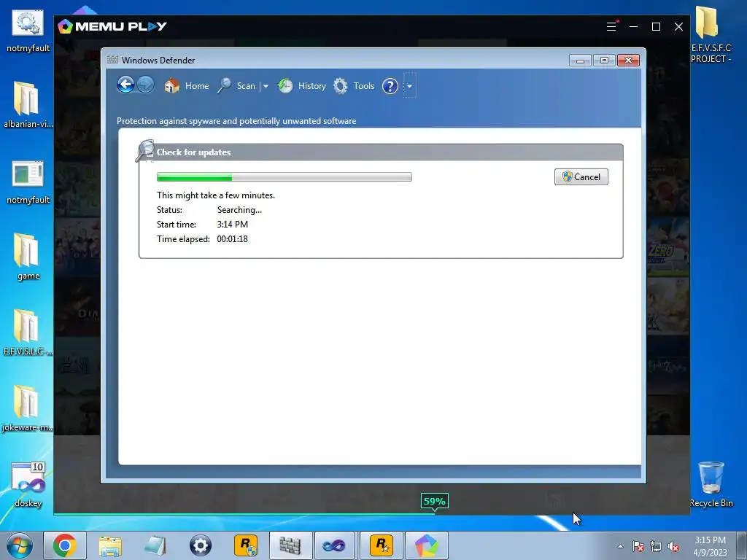Go back with Windows Defender back arrow

[x=125, y=85]
